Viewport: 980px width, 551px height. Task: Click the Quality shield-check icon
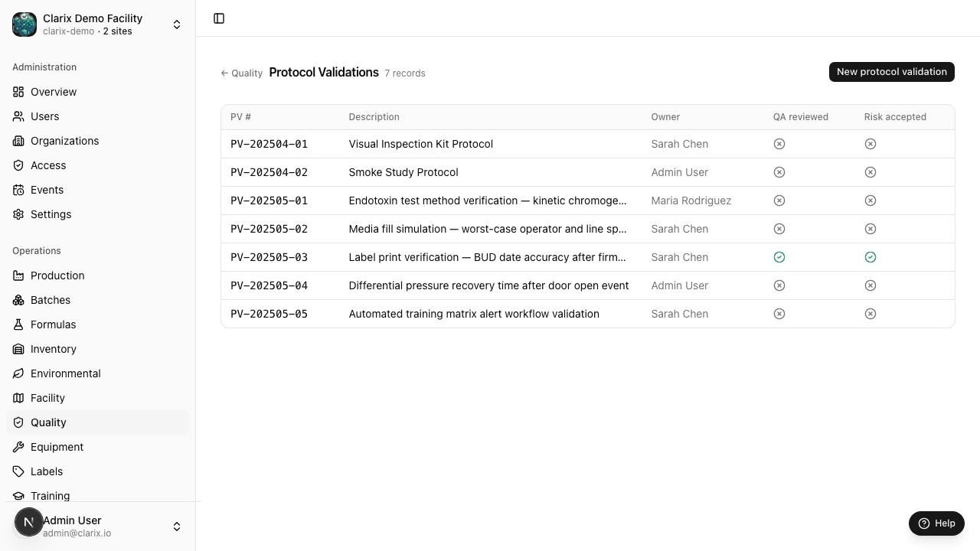tap(18, 422)
